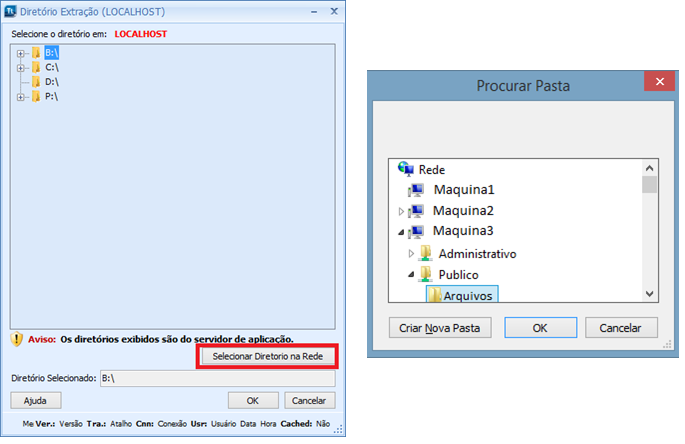
Task: Select Maquina2 in the network tree
Action: coord(463,211)
